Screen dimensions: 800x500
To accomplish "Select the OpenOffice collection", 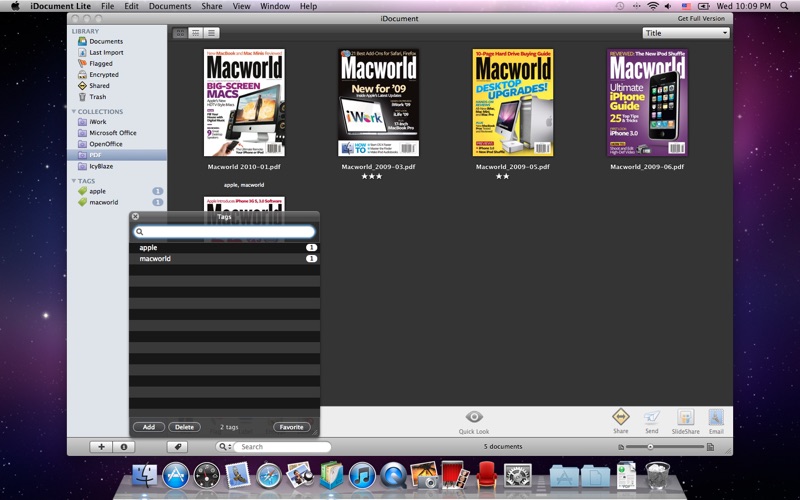I will [x=106, y=144].
